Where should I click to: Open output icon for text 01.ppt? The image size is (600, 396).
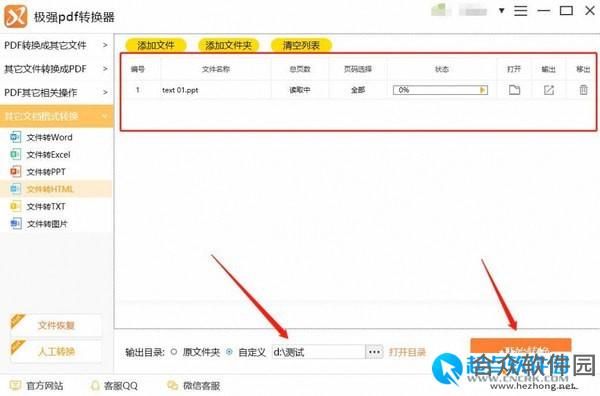point(549,90)
